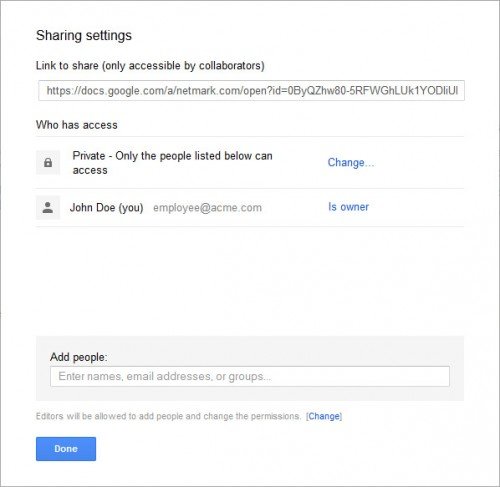500x487 pixels.
Task: Click the employee@acme.com email address
Action: [x=207, y=208]
